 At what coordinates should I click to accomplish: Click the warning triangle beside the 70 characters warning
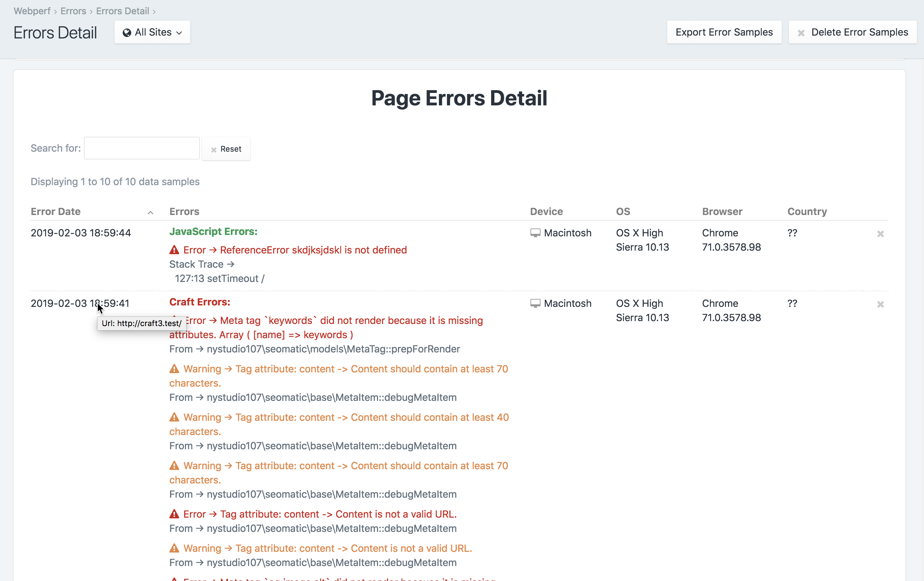pyautogui.click(x=174, y=369)
